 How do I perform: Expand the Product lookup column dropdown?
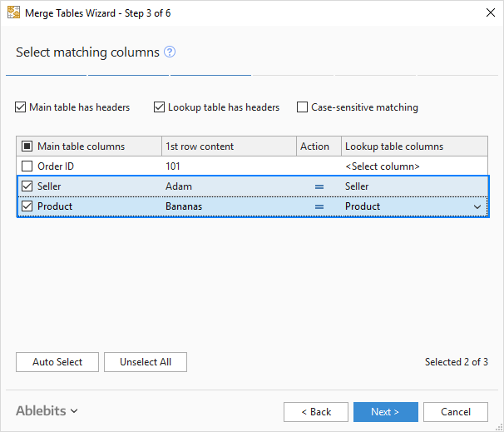(x=477, y=206)
